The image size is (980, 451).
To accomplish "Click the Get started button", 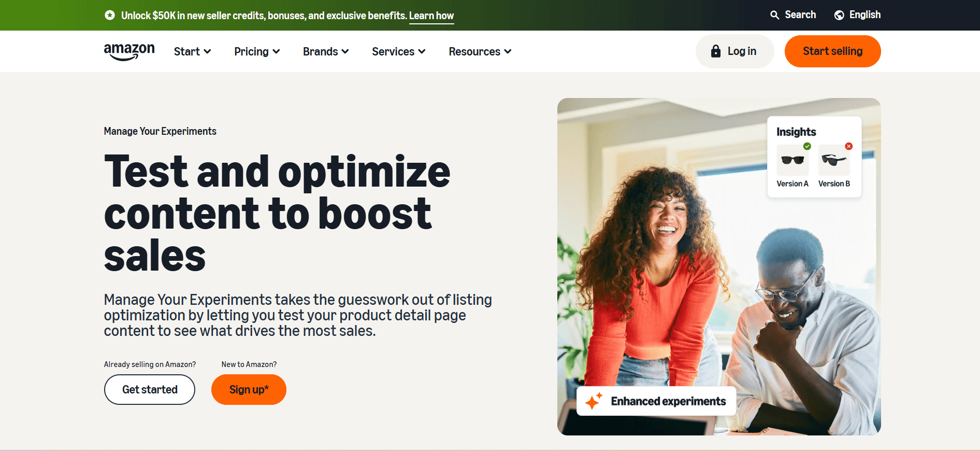I will 150,389.
